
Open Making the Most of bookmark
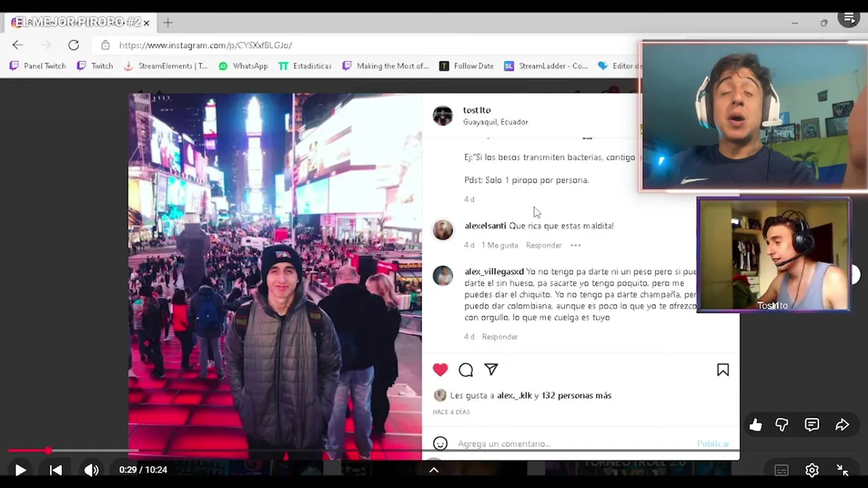pyautogui.click(x=385, y=66)
